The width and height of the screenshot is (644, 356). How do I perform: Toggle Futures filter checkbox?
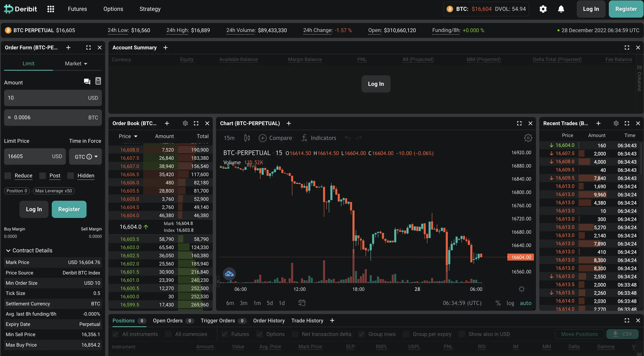pos(224,334)
